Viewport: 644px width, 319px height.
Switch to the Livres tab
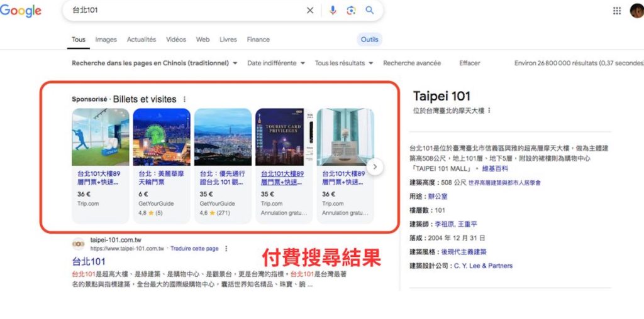228,40
